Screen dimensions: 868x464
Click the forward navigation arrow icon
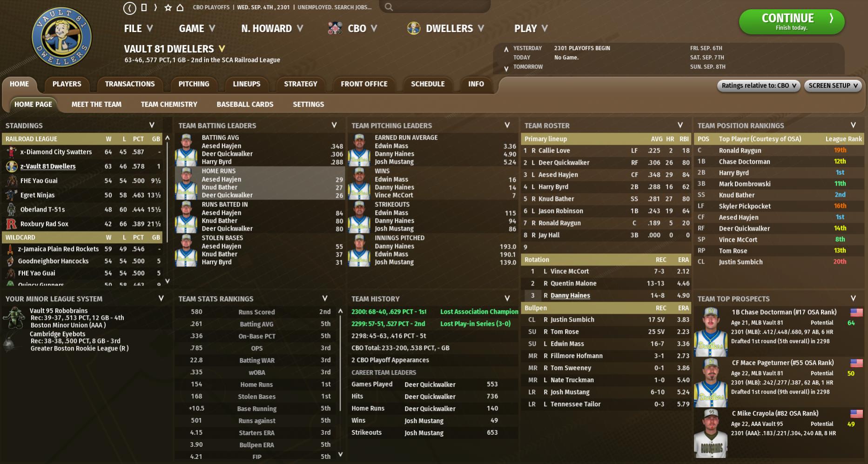click(x=155, y=7)
